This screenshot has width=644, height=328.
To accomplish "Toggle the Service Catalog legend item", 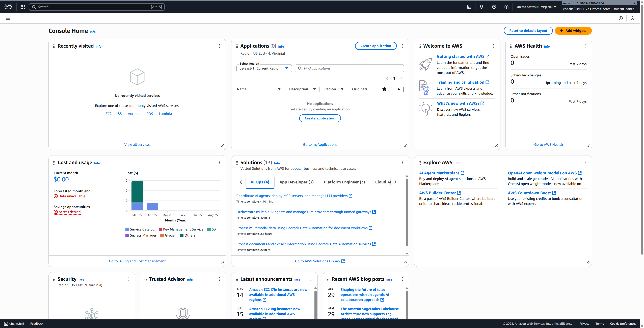I will tap(140, 229).
